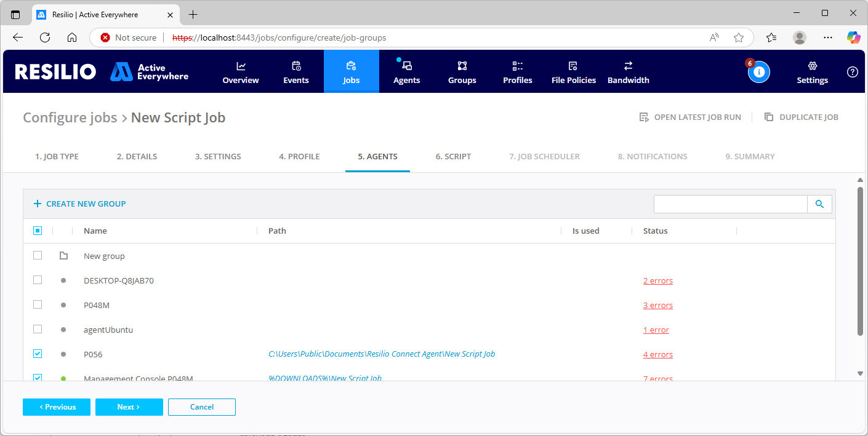Click the search magnifier button in table
This screenshot has height=436, width=868.
[819, 204]
